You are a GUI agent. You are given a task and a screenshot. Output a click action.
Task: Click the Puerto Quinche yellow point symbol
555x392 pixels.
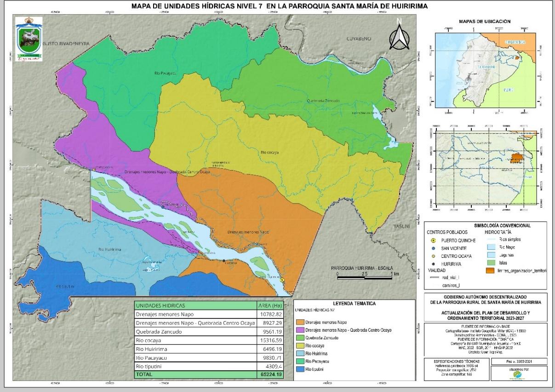tap(431, 240)
